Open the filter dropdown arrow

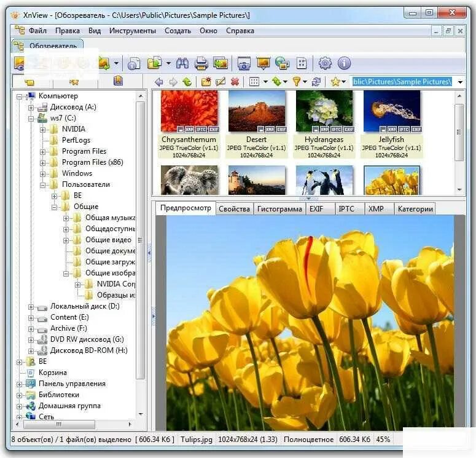(305, 82)
